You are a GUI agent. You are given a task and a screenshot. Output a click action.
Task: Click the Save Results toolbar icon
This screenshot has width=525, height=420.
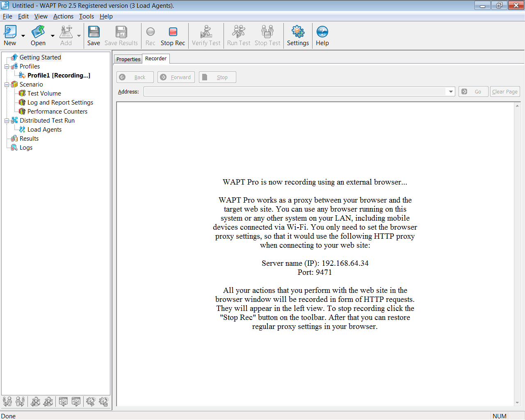coord(121,36)
